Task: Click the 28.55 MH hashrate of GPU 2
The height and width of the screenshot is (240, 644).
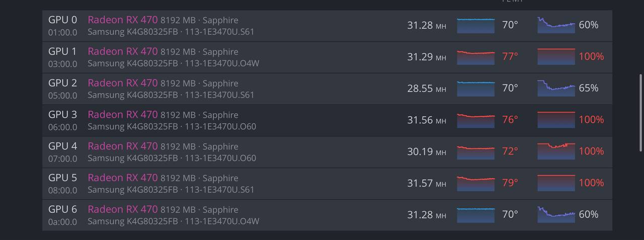Action: 427,89
